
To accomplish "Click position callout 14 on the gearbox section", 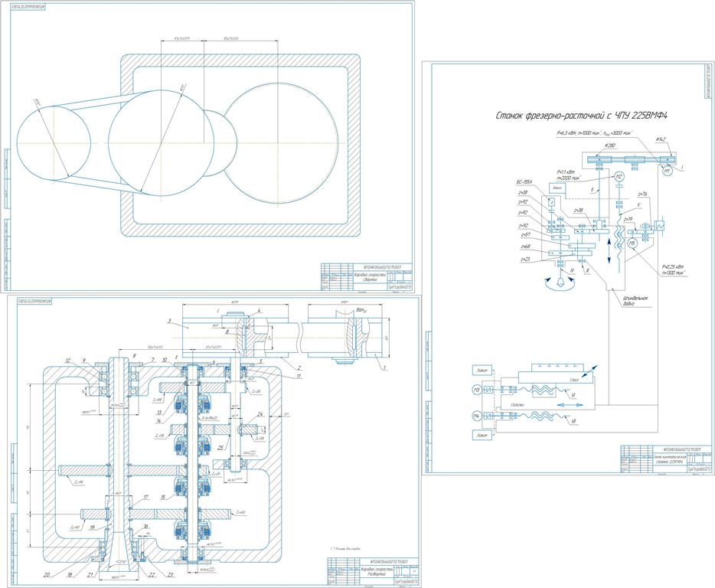I will click(x=159, y=421).
